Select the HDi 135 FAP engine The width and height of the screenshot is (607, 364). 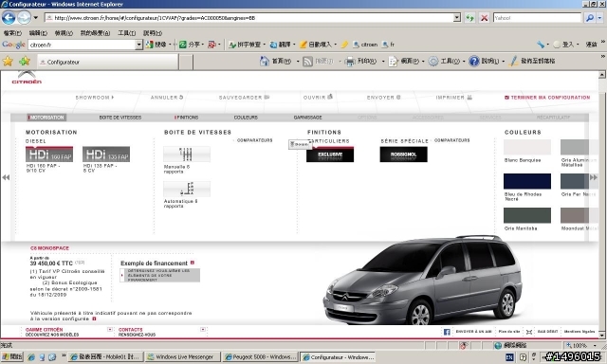(x=106, y=154)
